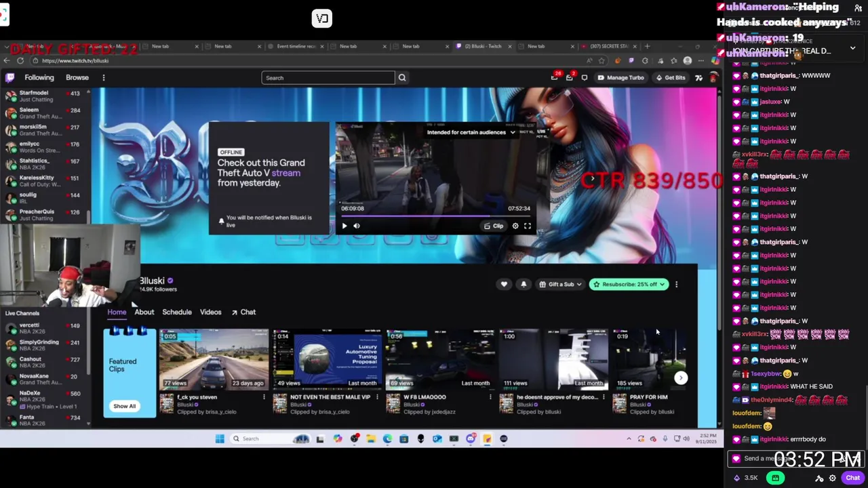Open vercetti live channel in sidebar
Image resolution: width=868 pixels, height=488 pixels.
[44, 328]
